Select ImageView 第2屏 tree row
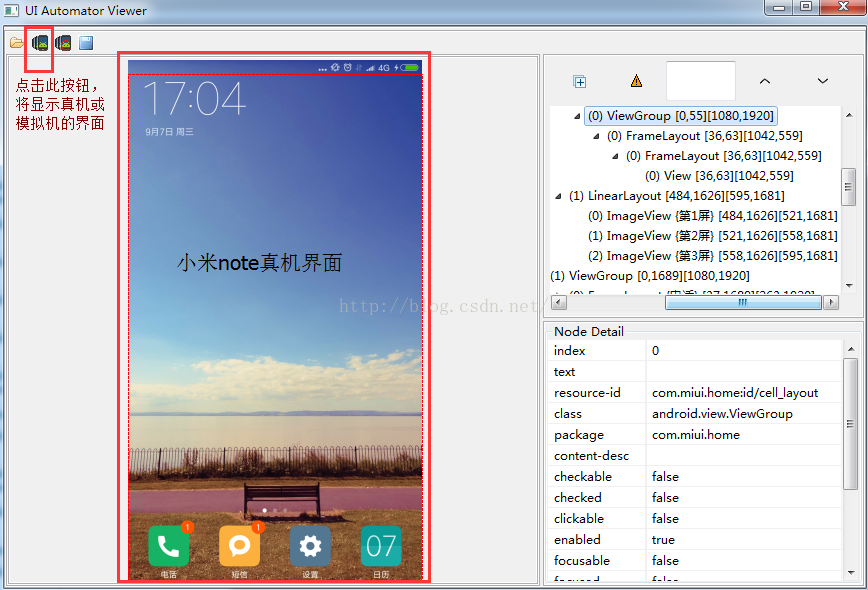This screenshot has width=868, height=590. click(x=712, y=235)
